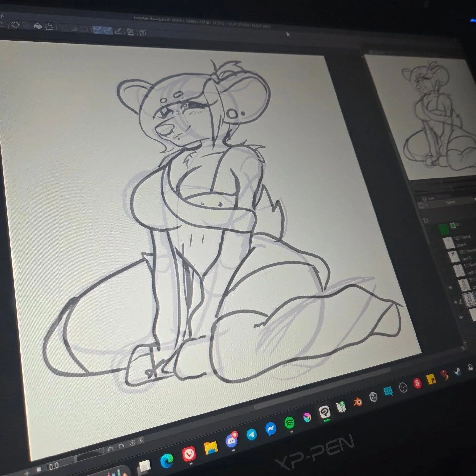
Task: Open Steam from the taskbar
Action: click(x=458, y=371)
